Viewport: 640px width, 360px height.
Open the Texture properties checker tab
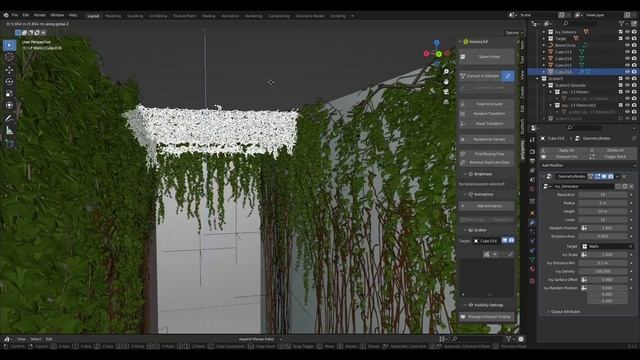(532, 281)
